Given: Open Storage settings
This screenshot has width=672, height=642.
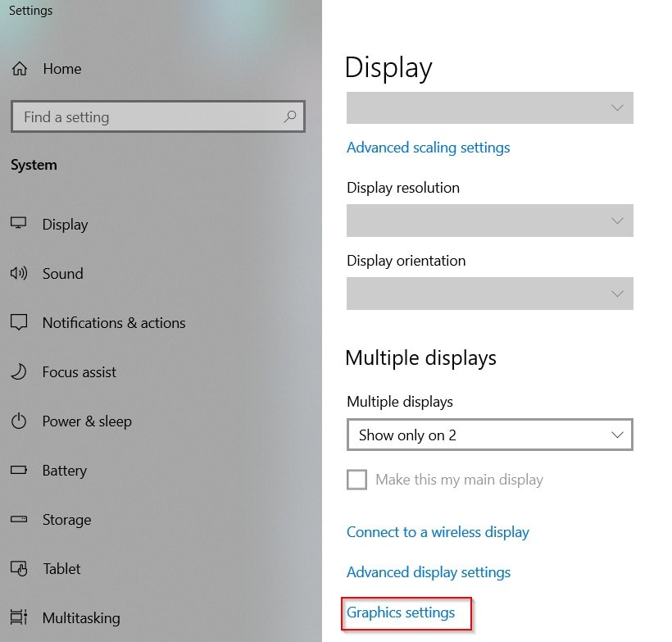Looking at the screenshot, I should 67,520.
